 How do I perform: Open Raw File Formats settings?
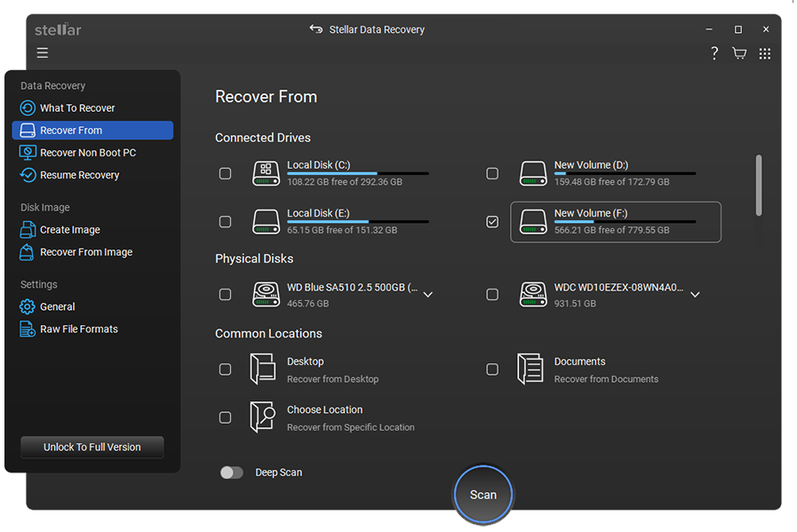point(92,329)
